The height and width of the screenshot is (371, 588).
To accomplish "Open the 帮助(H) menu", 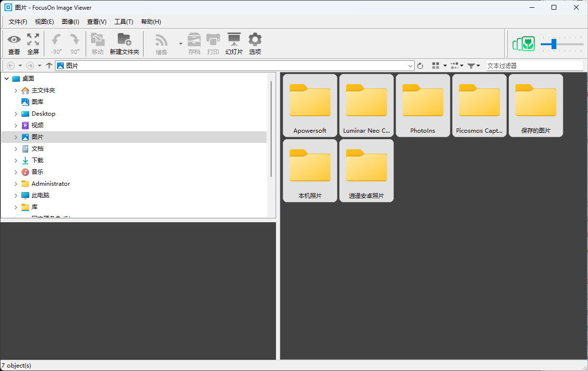I will pyautogui.click(x=151, y=22).
